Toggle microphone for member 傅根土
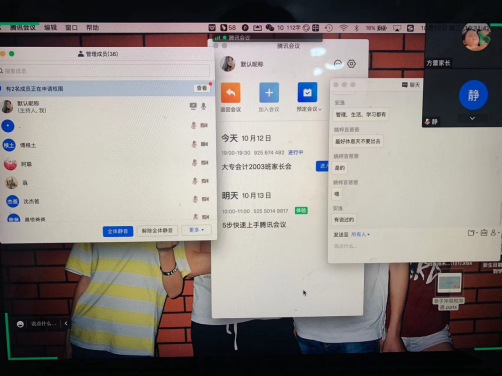 194,144
